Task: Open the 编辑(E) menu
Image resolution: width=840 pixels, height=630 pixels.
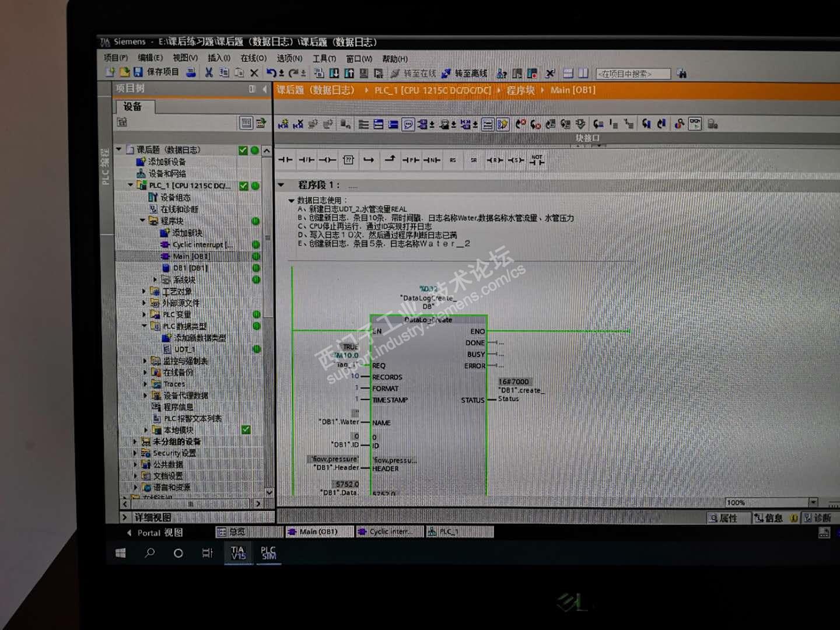Action: pyautogui.click(x=150, y=58)
